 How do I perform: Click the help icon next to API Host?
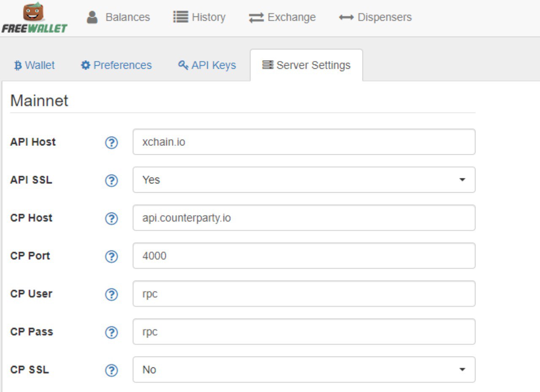pos(111,143)
